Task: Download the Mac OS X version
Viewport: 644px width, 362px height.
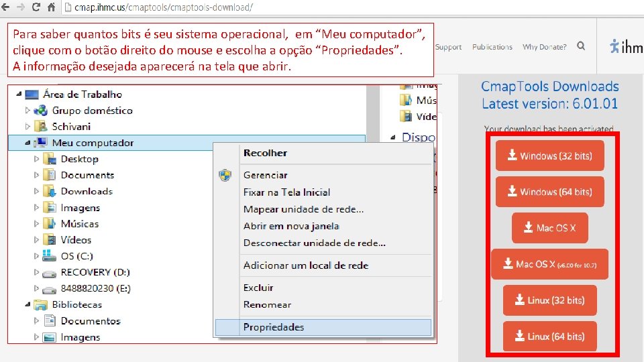Action: tap(550, 228)
